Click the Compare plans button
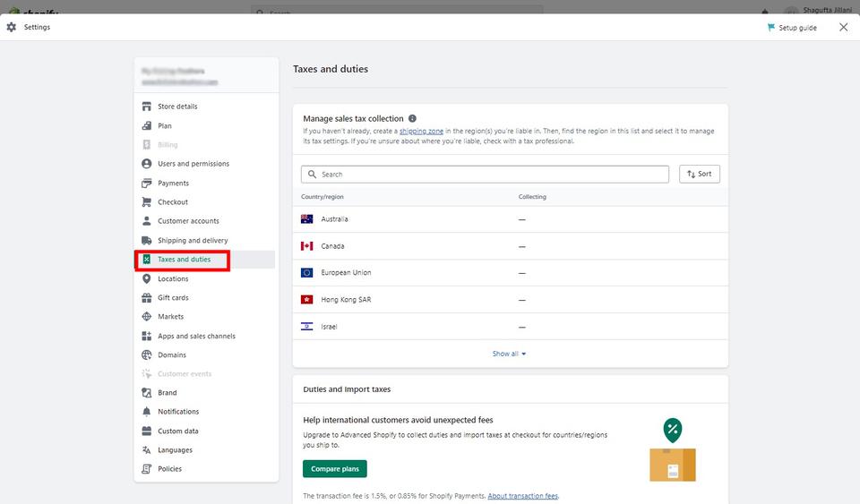 pyautogui.click(x=334, y=468)
